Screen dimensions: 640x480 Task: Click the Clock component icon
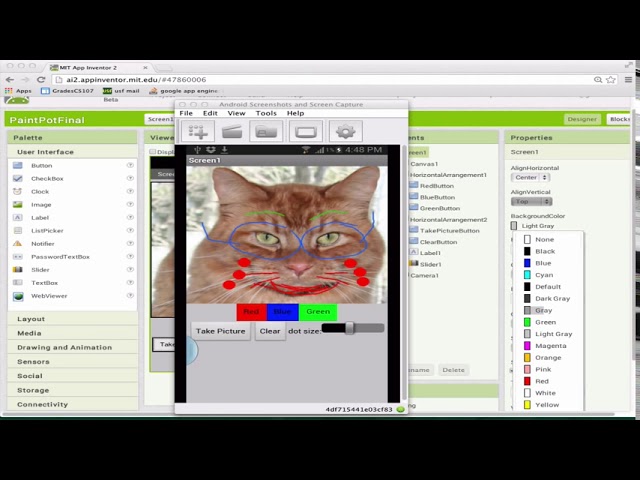pyautogui.click(x=18, y=191)
